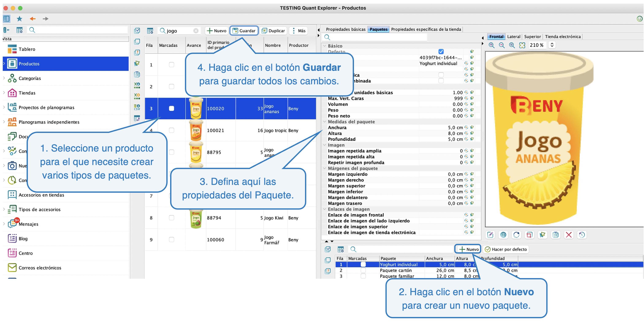Expand the Tiendas tree item
Screen dimensions: 644x325
click(4, 93)
